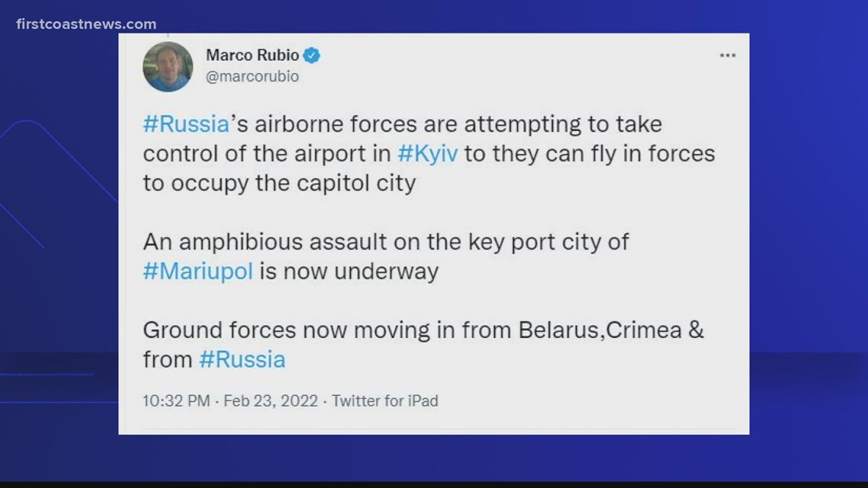Open Marco Rubio's profile picture
The width and height of the screenshot is (868, 488).
tap(168, 66)
